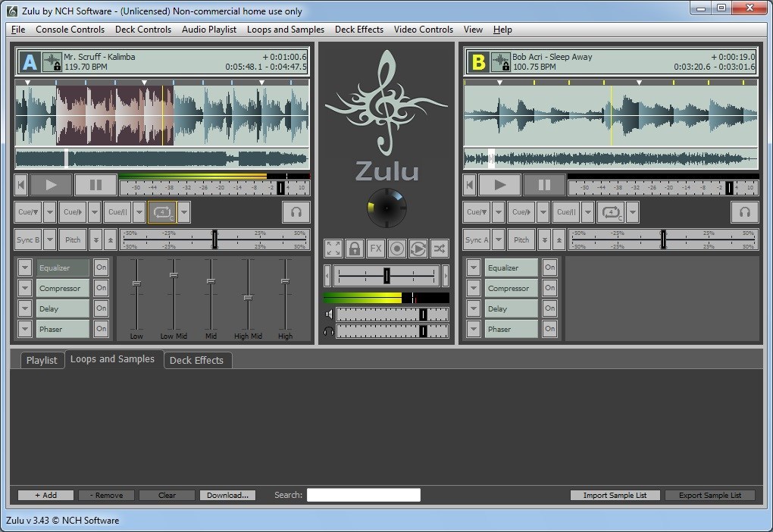Center the crossfader slider
The width and height of the screenshot is (773, 532).
pos(387,276)
